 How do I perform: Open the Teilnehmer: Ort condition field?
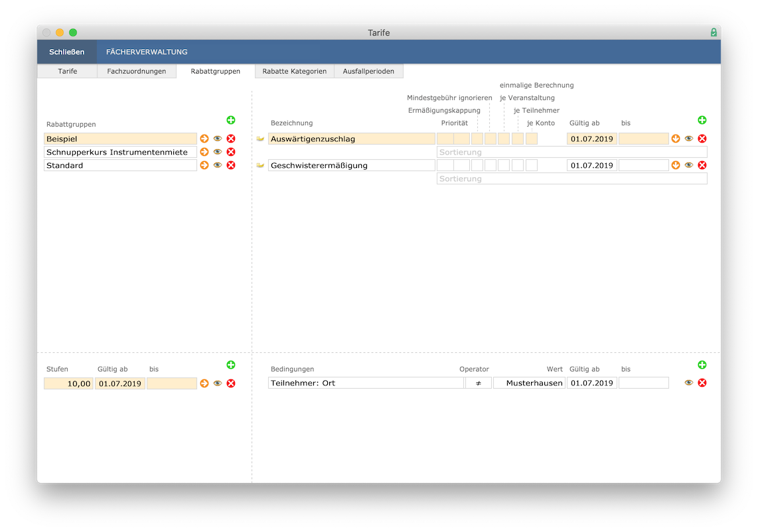[366, 383]
